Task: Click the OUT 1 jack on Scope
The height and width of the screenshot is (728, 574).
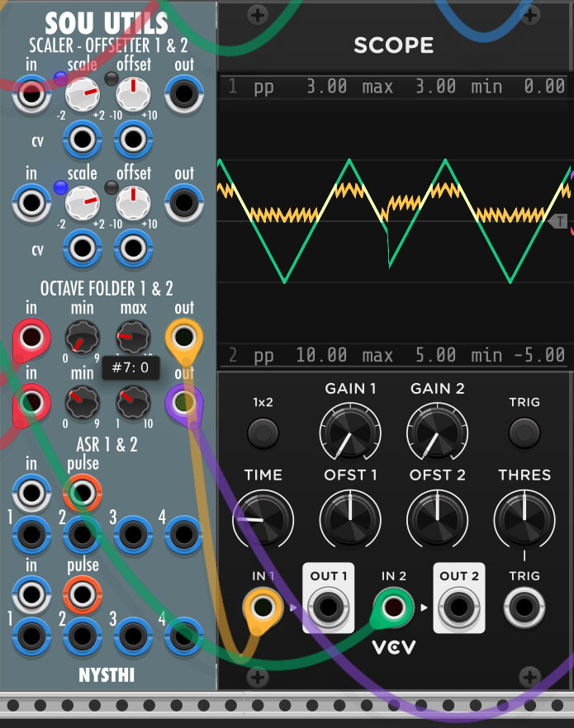Action: coord(329,609)
